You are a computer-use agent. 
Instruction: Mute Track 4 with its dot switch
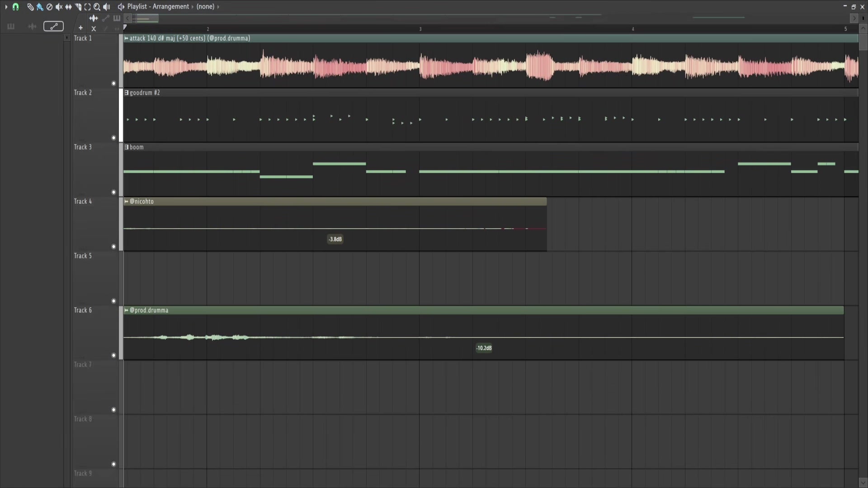click(x=113, y=247)
